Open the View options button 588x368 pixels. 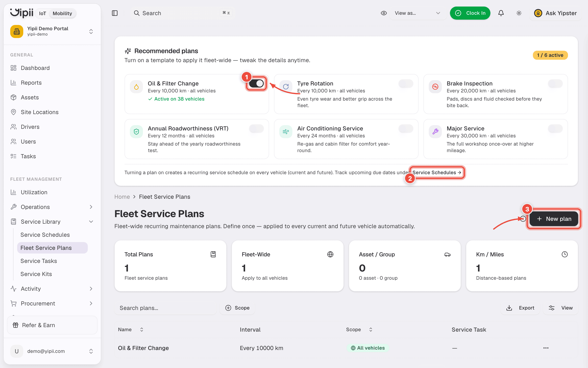point(561,308)
